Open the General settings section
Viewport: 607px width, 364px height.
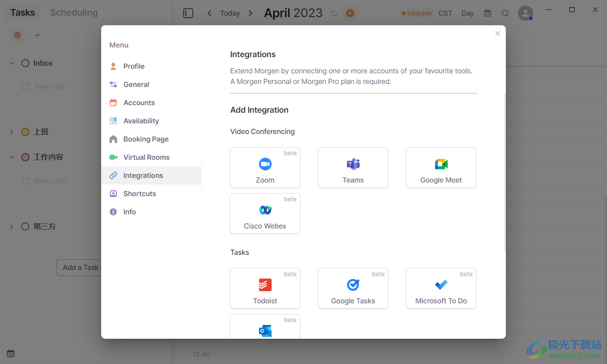pos(151,84)
